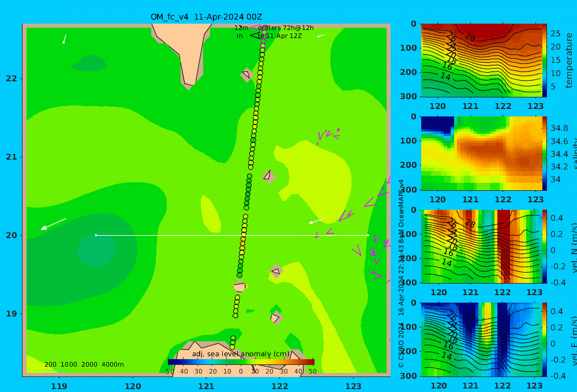The image size is (577, 392).
Task: Click the 'to 11 Apr 12Z' legend label
Action: (x=280, y=36)
